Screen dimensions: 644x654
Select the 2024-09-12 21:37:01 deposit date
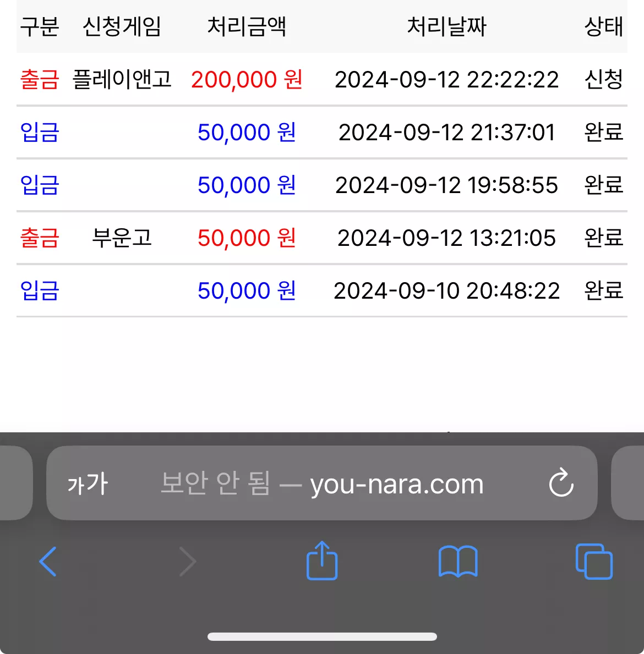446,132
